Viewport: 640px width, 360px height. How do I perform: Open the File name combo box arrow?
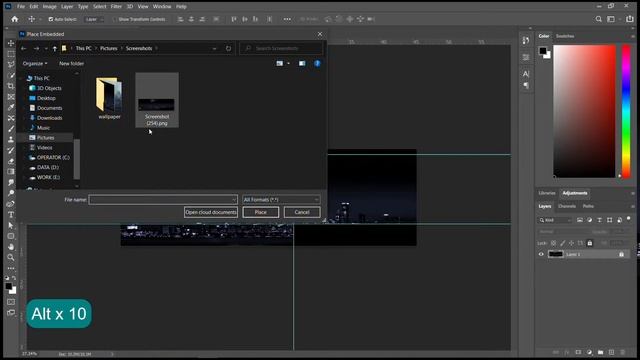[234, 200]
